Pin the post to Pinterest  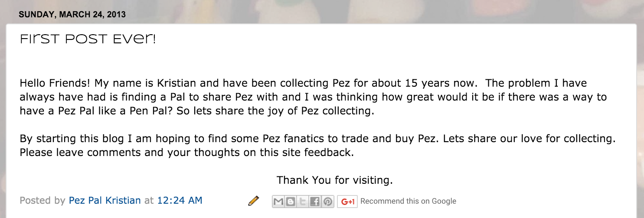tap(328, 202)
